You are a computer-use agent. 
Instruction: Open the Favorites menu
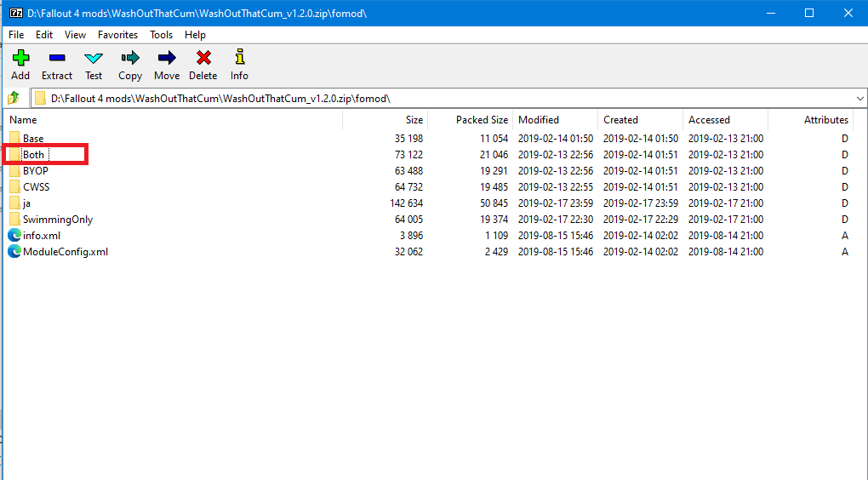click(x=117, y=35)
